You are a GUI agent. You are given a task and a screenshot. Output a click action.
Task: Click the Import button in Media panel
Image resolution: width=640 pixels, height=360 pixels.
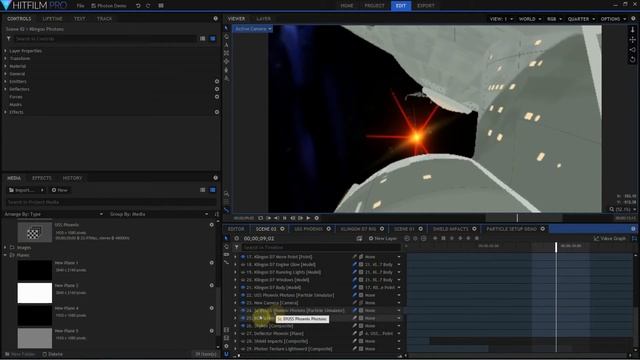(26, 190)
